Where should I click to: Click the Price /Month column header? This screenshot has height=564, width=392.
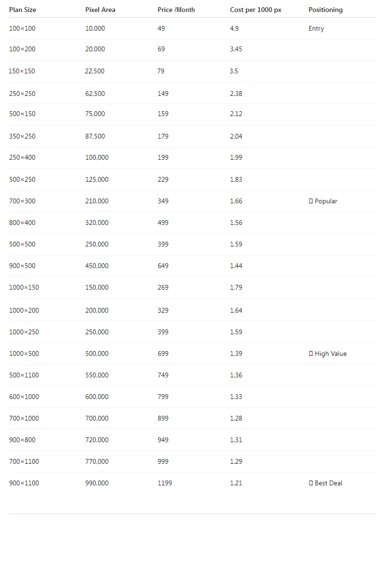(x=176, y=10)
